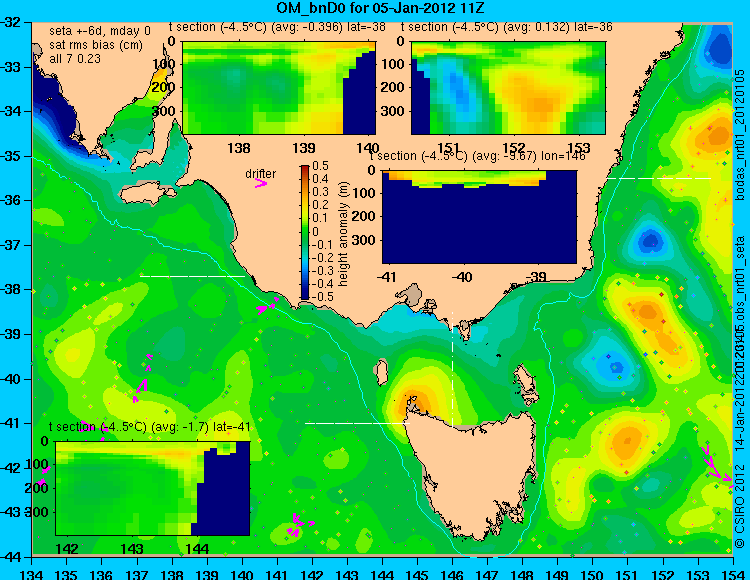Click the 137 longitude axis label

(x=137, y=574)
